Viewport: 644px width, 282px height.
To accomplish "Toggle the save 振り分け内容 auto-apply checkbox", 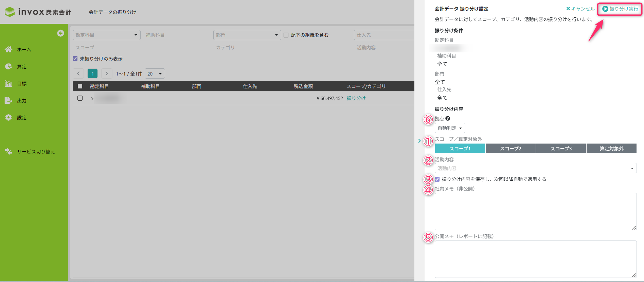I will [x=437, y=179].
